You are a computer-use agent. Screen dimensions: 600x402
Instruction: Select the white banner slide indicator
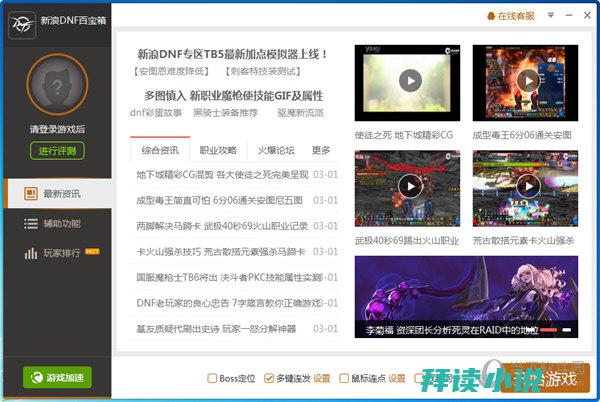pos(567,330)
